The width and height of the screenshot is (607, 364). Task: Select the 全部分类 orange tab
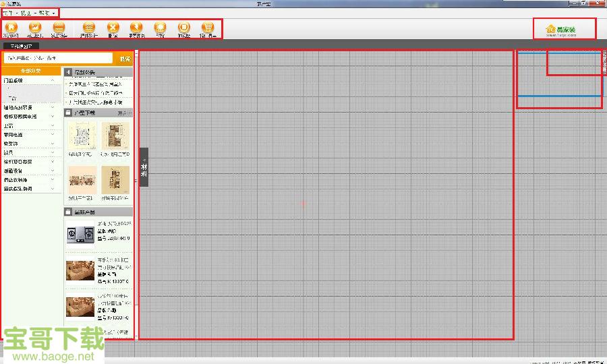[x=31, y=71]
